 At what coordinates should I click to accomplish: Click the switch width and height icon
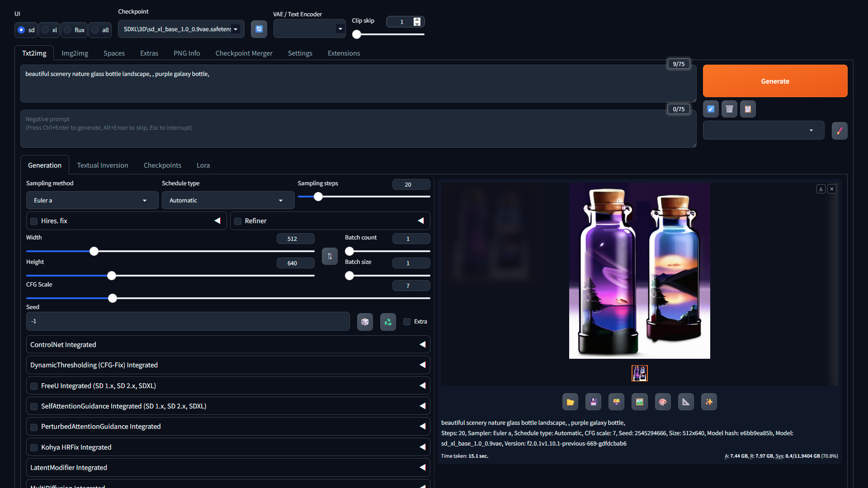click(x=330, y=256)
